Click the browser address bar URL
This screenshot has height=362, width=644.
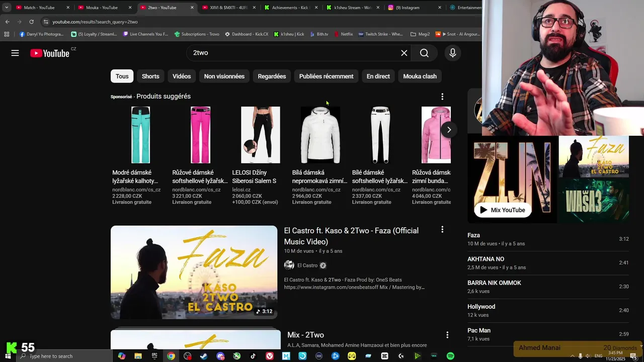[95, 22]
